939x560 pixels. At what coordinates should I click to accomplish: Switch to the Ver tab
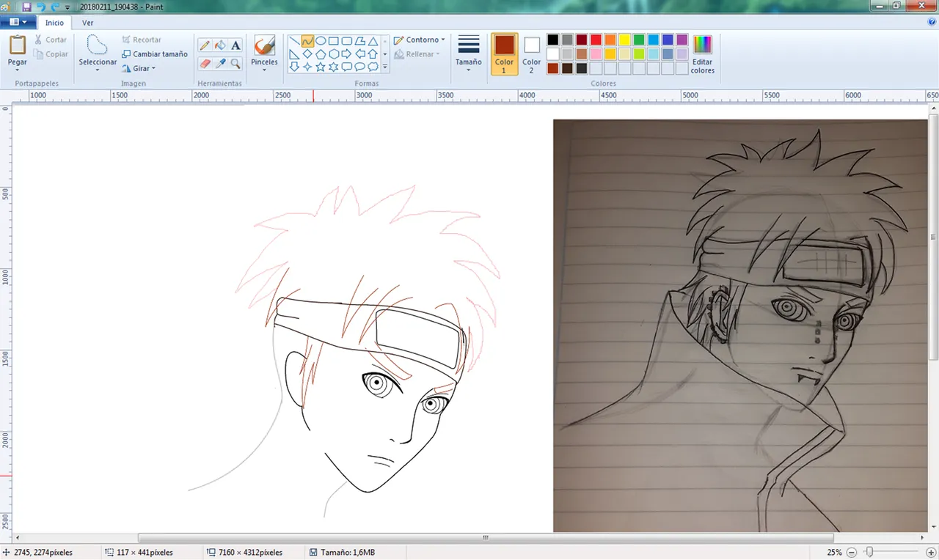87,23
